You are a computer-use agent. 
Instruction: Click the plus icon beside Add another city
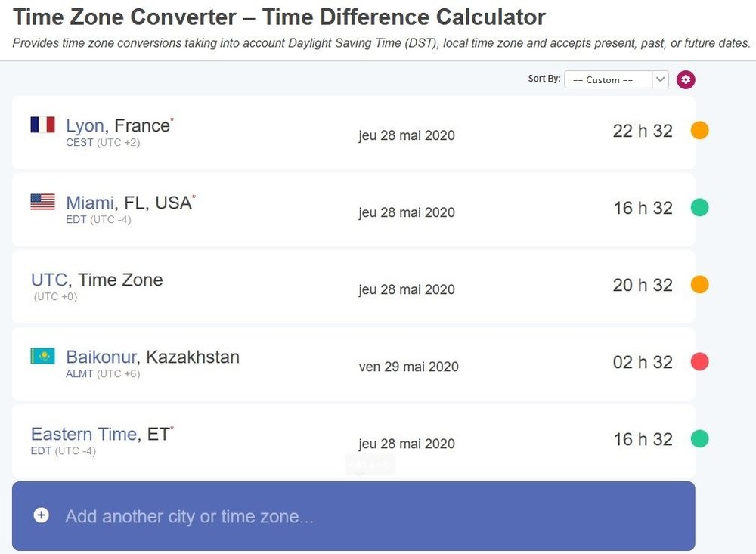click(42, 515)
